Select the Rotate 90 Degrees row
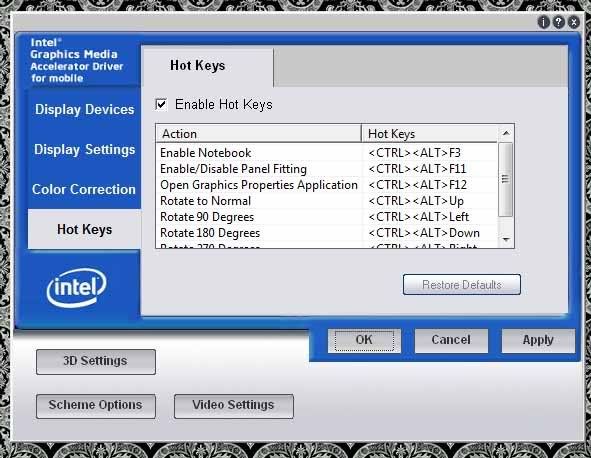This screenshot has height=458, width=591. pos(326,217)
